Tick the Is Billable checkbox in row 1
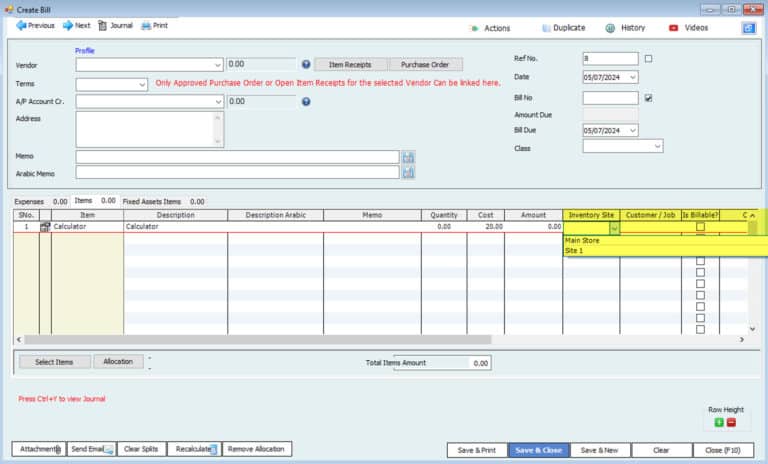This screenshot has height=464, width=768. click(x=700, y=227)
